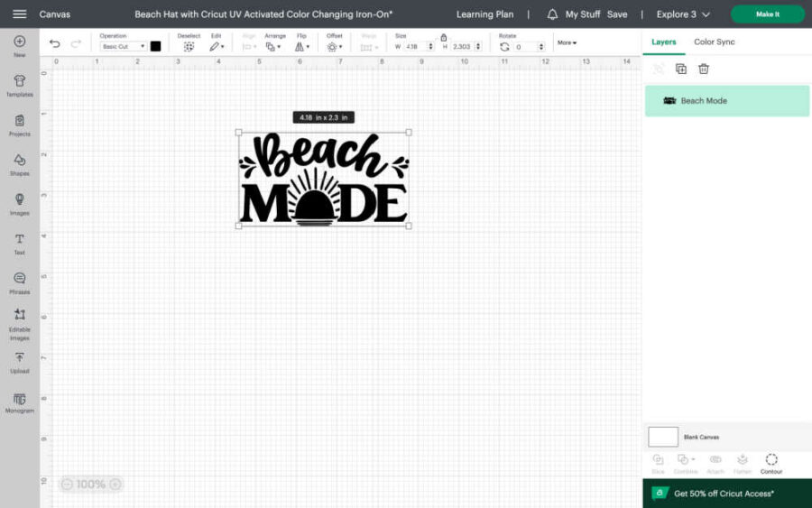Screen dimensions: 812x508
Task: Open the Monogram tool
Action: point(19,402)
